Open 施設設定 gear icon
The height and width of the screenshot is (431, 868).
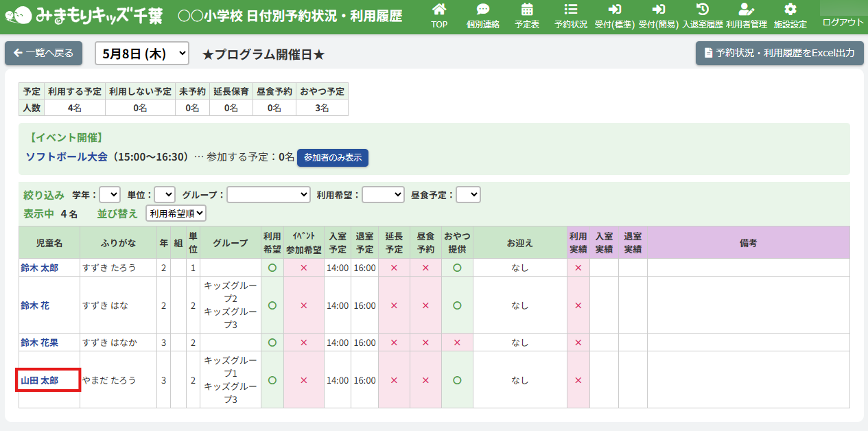(790, 10)
